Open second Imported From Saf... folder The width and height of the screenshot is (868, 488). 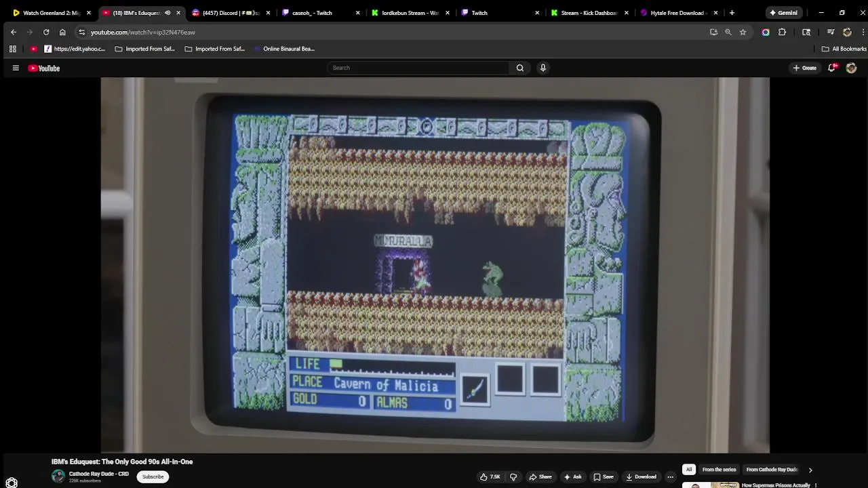[215, 49]
